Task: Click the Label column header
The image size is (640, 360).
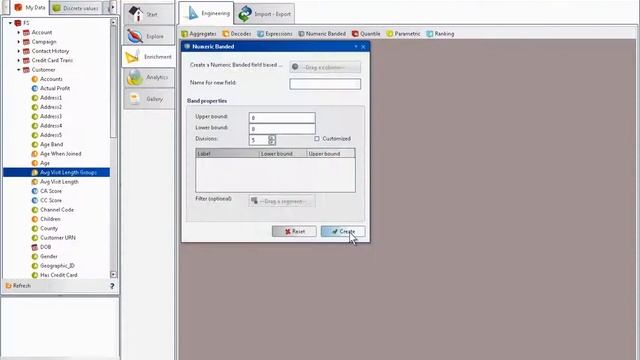Action: point(227,153)
